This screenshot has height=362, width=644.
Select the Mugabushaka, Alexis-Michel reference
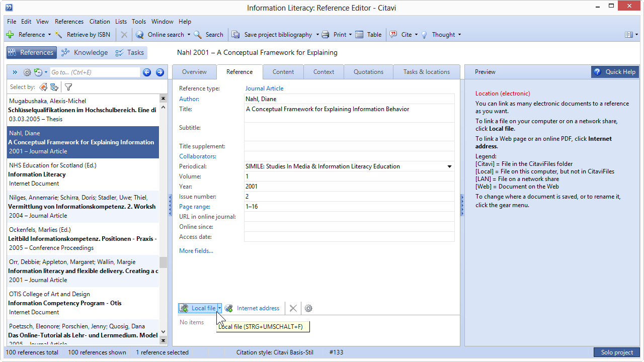coord(83,110)
